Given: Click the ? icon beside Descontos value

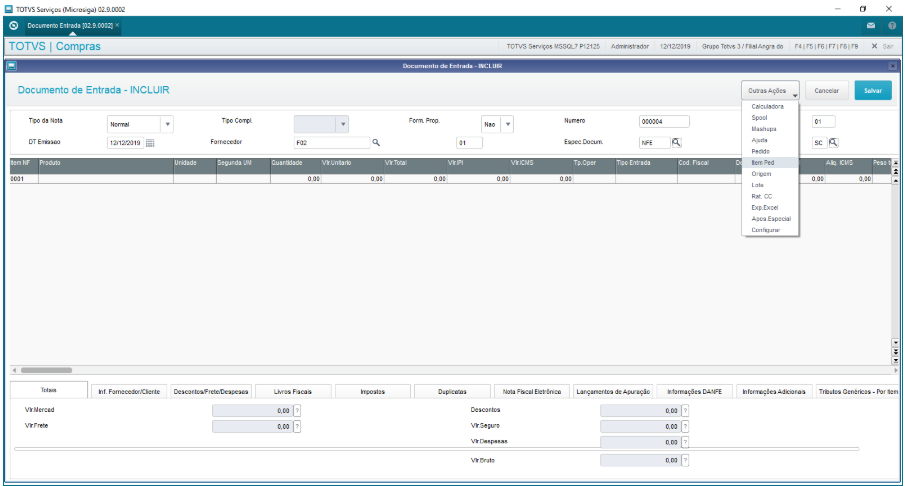Looking at the screenshot, I should tap(685, 410).
